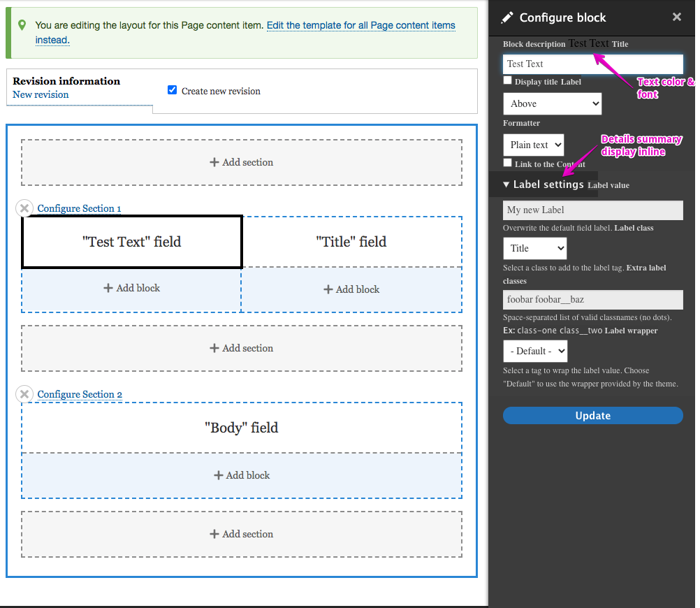
Task: Click Add block under the Title field
Action: click(350, 289)
